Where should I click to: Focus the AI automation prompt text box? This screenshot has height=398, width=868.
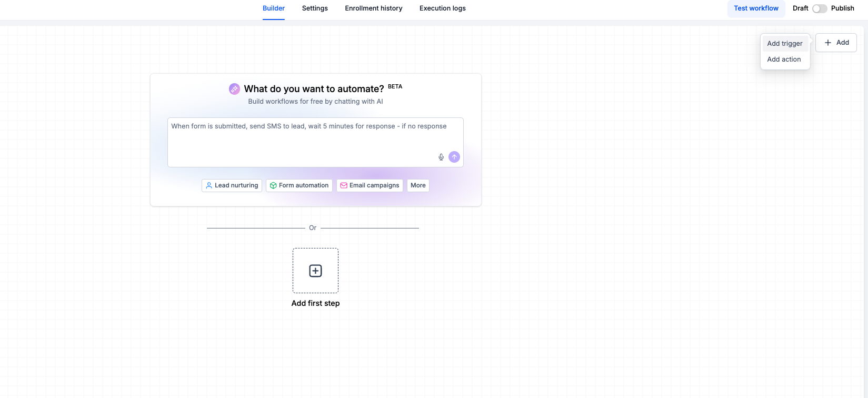point(315,142)
